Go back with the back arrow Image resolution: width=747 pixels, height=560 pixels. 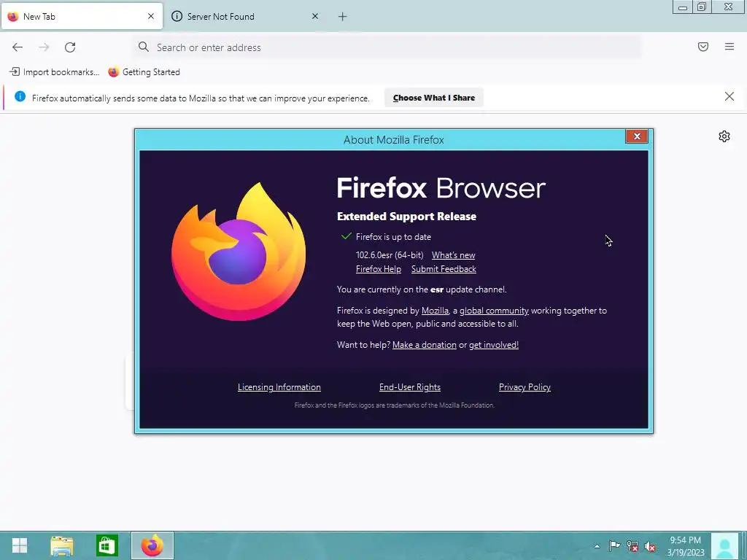(18, 47)
